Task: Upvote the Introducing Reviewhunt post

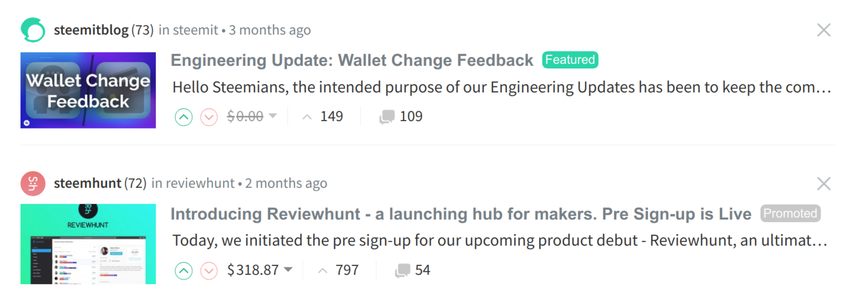Action: (x=184, y=271)
